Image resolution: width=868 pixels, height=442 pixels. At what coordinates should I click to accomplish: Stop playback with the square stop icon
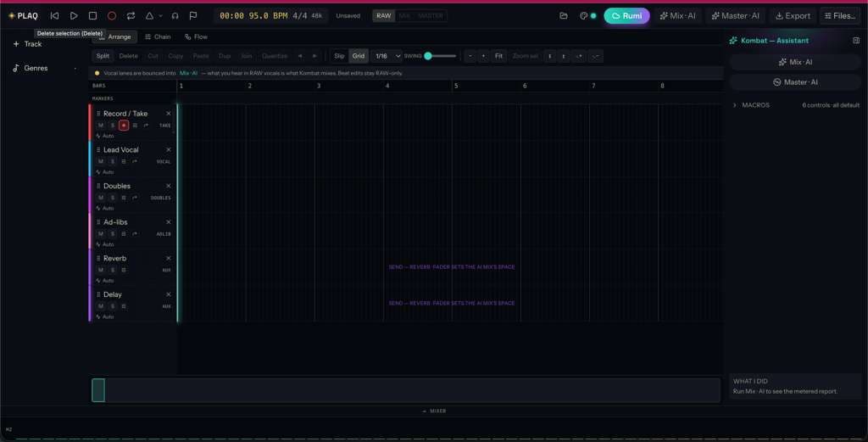[x=92, y=16]
